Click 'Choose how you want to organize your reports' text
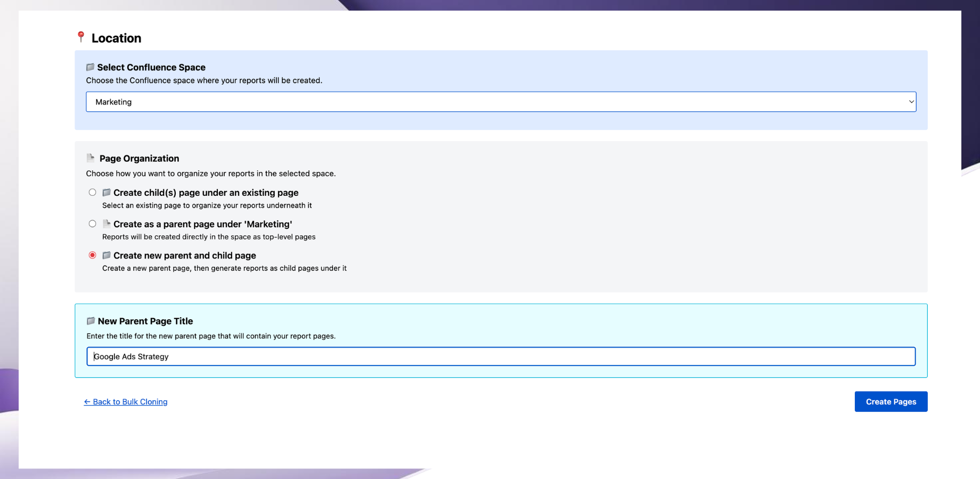The image size is (980, 479). coord(211,174)
